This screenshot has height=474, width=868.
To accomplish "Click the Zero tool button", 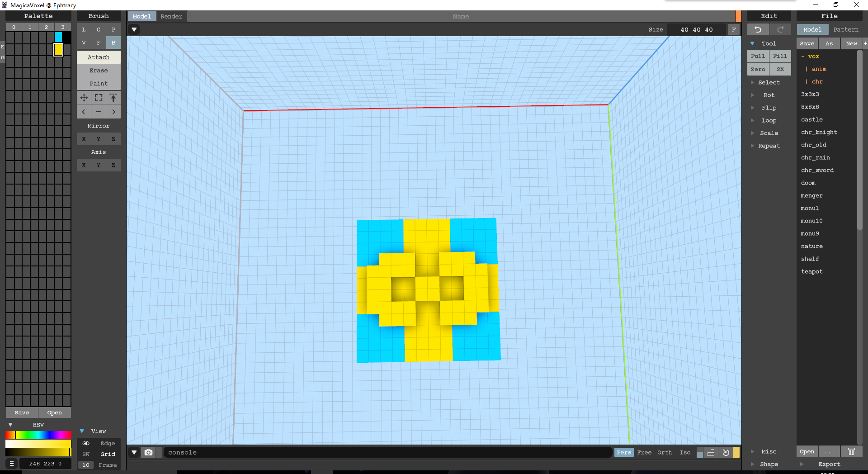I will 758,69.
